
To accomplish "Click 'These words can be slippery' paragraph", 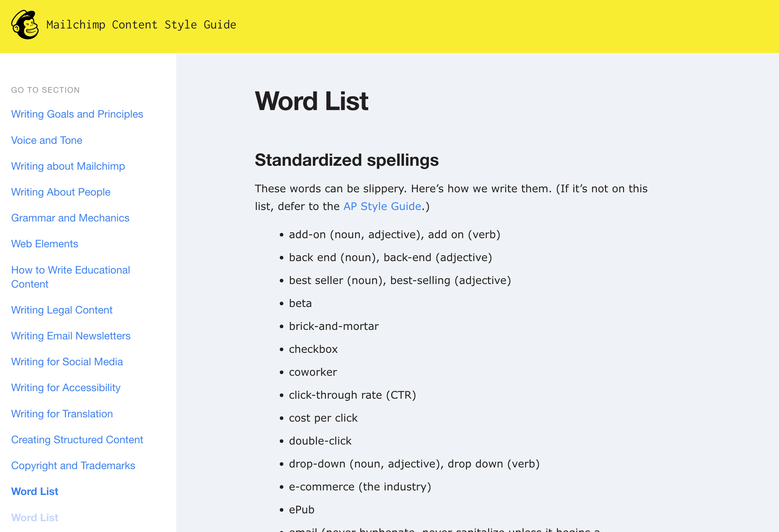I will pyautogui.click(x=451, y=198).
